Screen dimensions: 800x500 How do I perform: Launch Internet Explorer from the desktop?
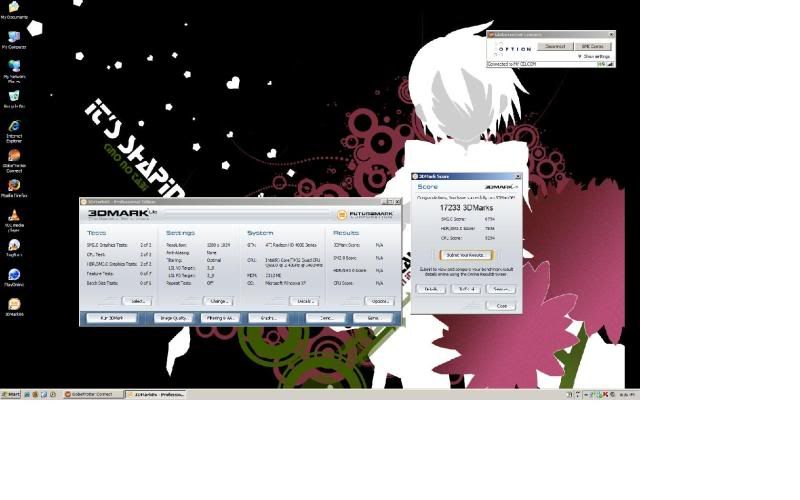(x=14, y=131)
